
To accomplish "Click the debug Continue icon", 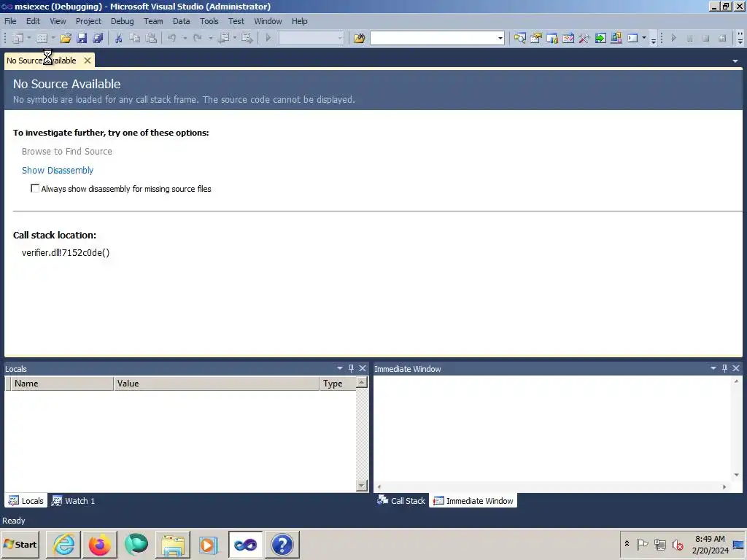I will click(x=673, y=38).
